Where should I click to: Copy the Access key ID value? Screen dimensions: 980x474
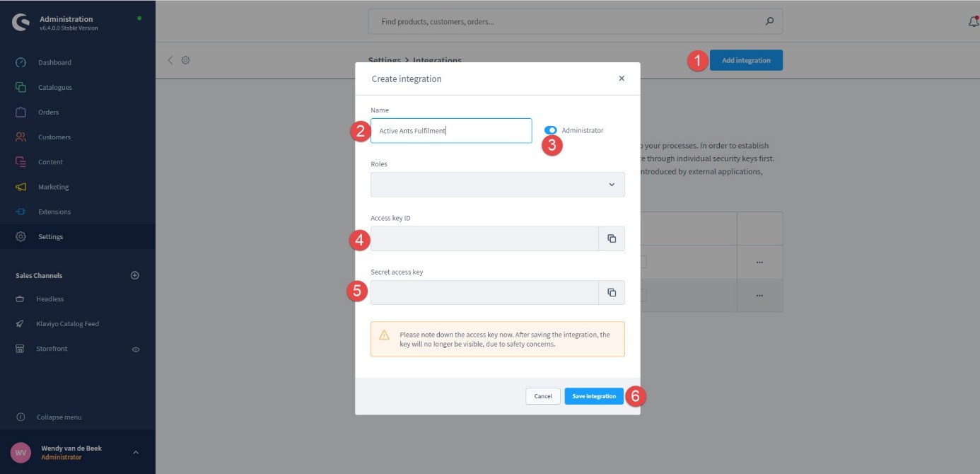tap(612, 239)
